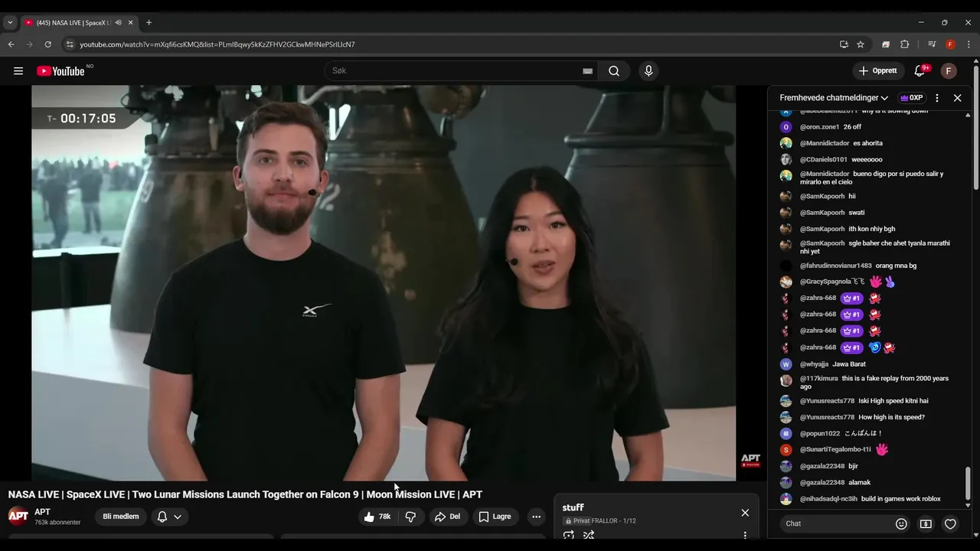Dislike the video with thumbs down

click(410, 517)
